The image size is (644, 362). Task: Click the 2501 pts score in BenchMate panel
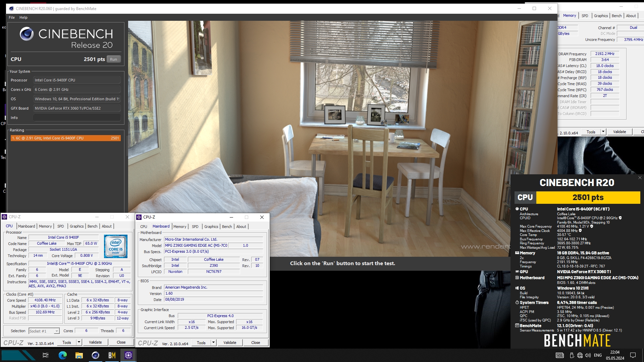click(588, 197)
